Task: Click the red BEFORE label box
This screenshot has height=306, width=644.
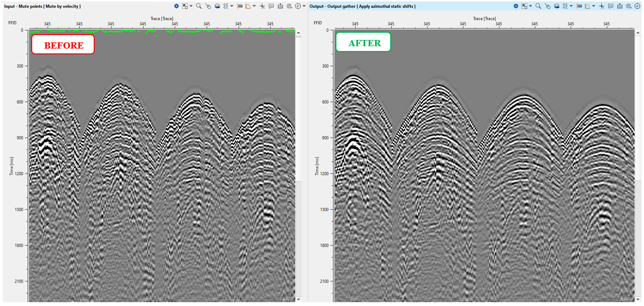Action: click(63, 45)
